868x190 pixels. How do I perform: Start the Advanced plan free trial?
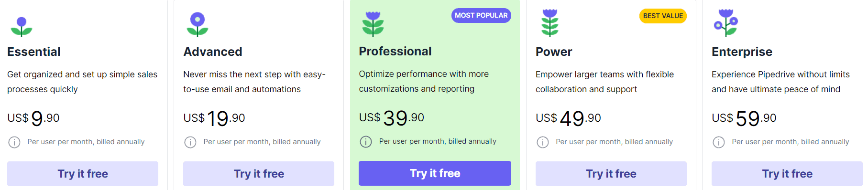click(259, 174)
